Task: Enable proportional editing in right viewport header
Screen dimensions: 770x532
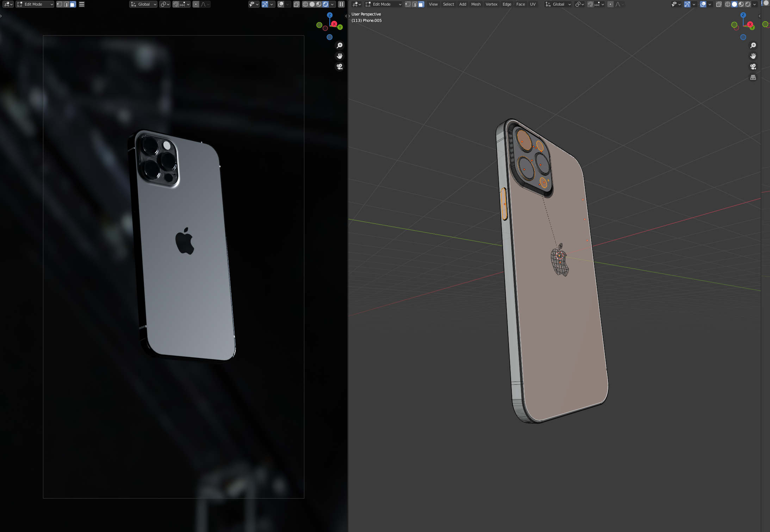Action: click(x=610, y=4)
